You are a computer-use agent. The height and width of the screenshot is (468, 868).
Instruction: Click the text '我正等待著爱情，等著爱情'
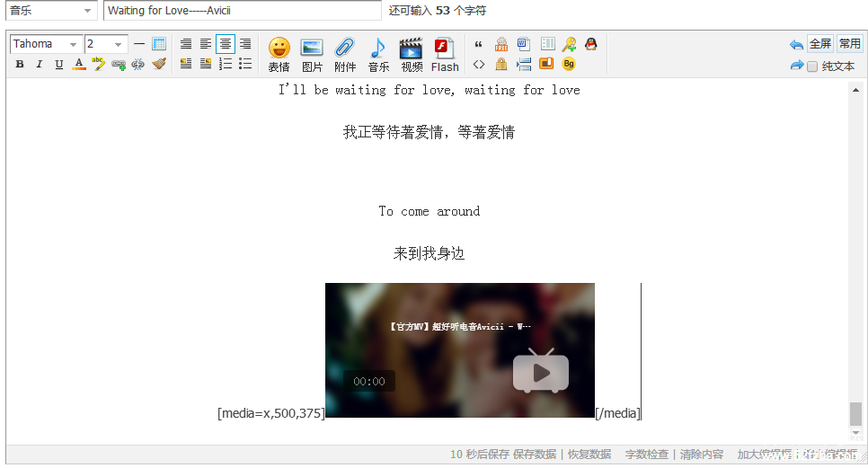pos(429,132)
